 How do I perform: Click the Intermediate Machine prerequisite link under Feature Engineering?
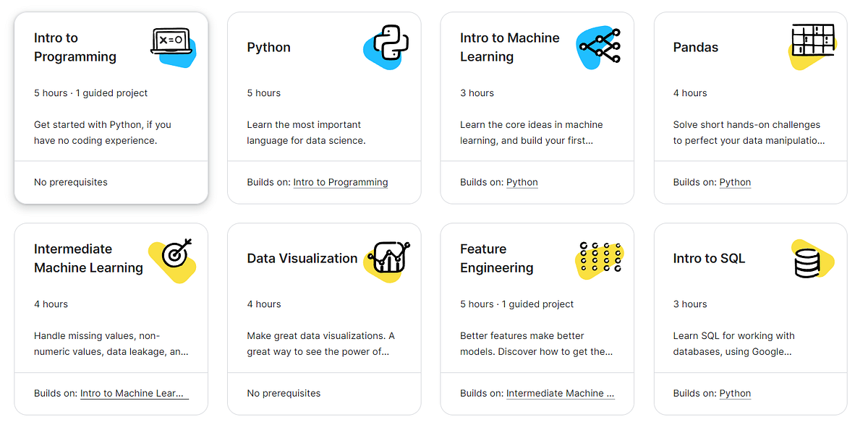(560, 393)
